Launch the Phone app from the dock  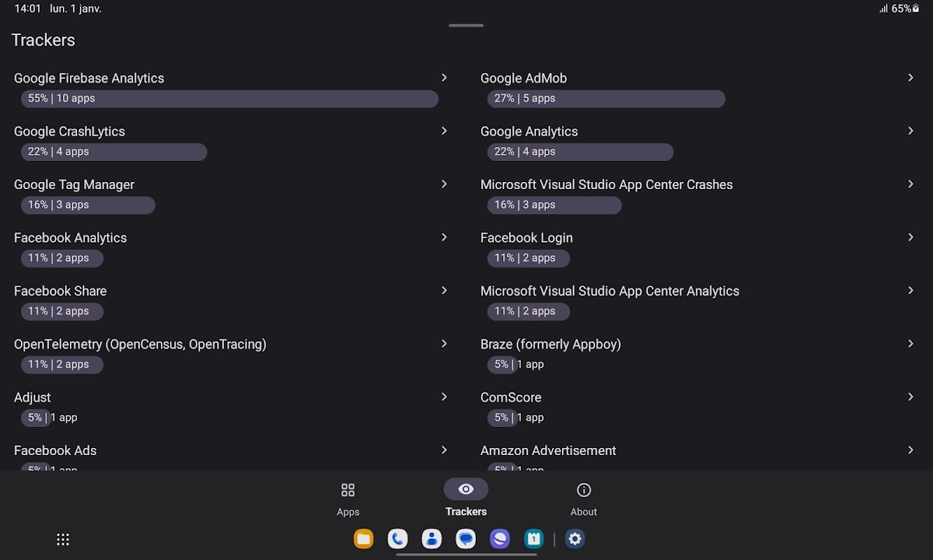click(398, 539)
